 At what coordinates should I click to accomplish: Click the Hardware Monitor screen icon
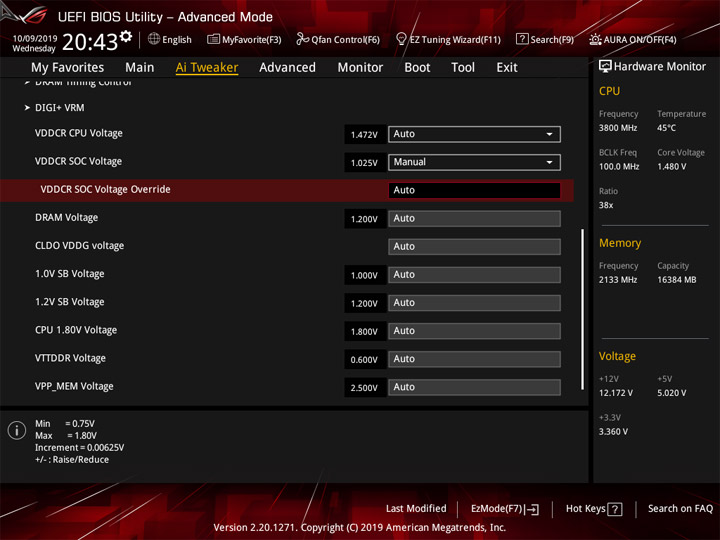[x=605, y=66]
